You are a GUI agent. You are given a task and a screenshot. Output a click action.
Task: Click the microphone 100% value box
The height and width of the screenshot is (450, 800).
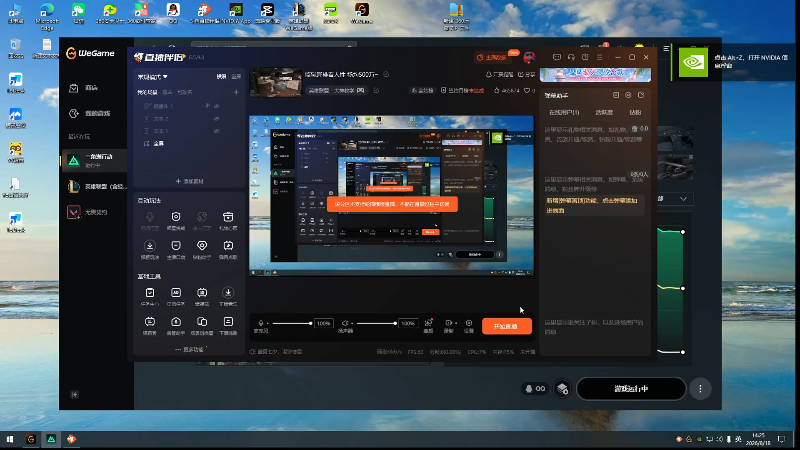point(323,323)
